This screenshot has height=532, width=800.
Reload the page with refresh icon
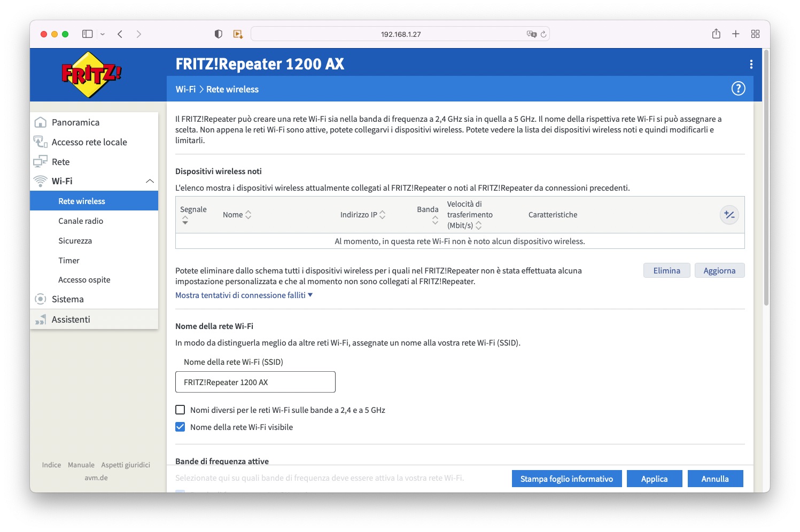(x=543, y=34)
